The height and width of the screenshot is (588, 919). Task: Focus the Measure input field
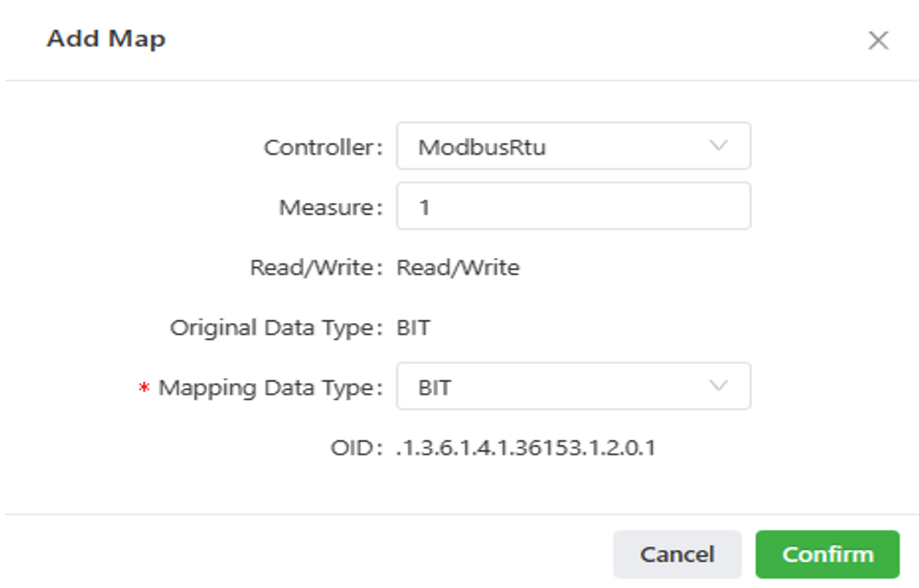[x=573, y=206]
